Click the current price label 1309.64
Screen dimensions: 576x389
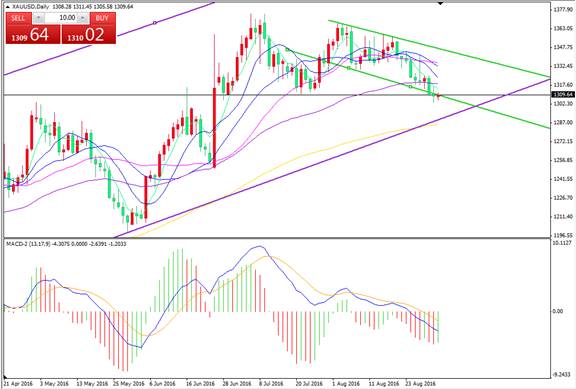(x=563, y=94)
